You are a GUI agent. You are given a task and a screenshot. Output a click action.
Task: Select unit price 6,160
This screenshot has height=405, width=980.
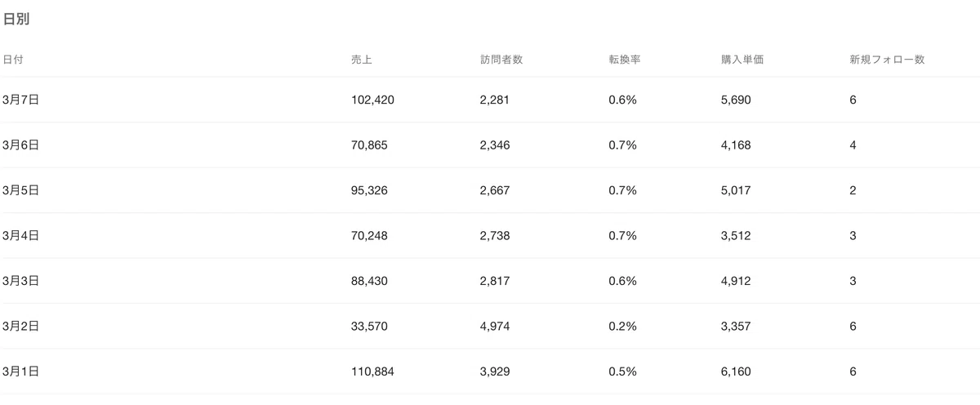click(x=736, y=372)
